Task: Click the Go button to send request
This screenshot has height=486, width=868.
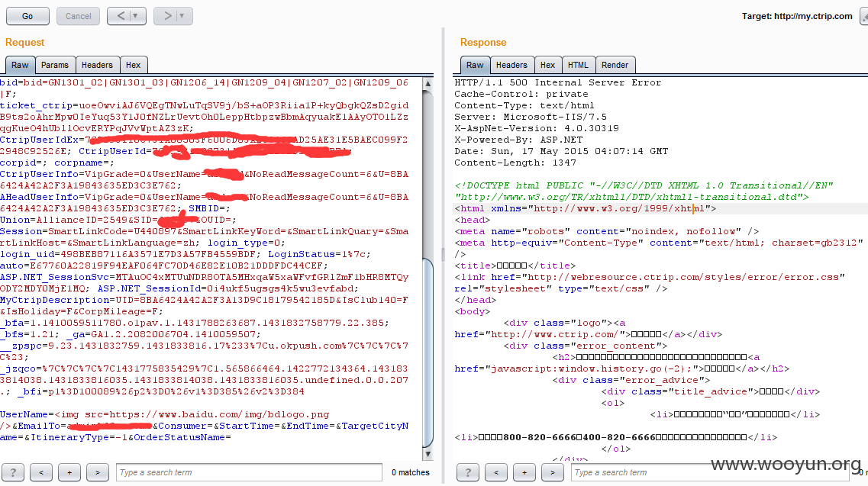Action: click(27, 16)
